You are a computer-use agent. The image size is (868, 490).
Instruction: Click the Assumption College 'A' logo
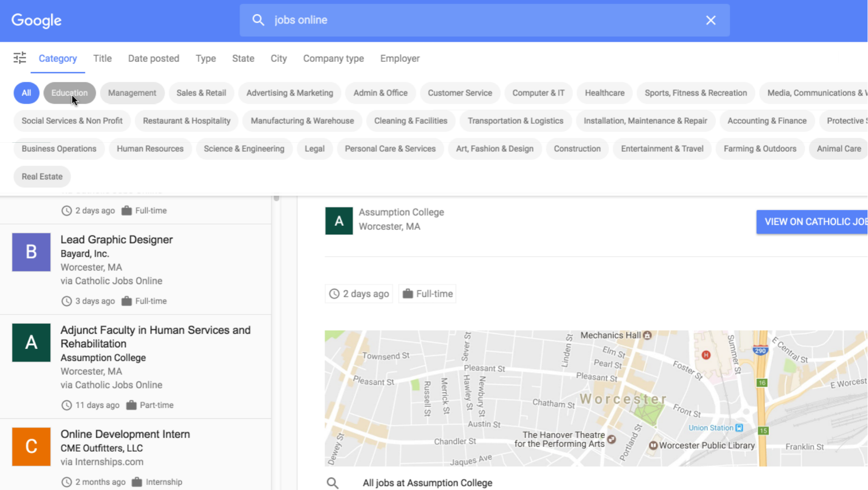pyautogui.click(x=338, y=221)
